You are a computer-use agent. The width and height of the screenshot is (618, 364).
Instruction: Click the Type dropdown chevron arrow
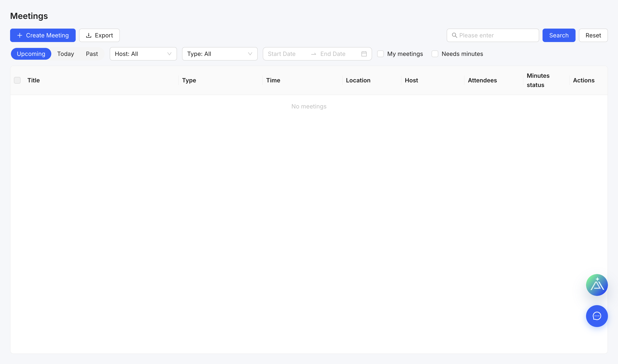click(x=250, y=54)
